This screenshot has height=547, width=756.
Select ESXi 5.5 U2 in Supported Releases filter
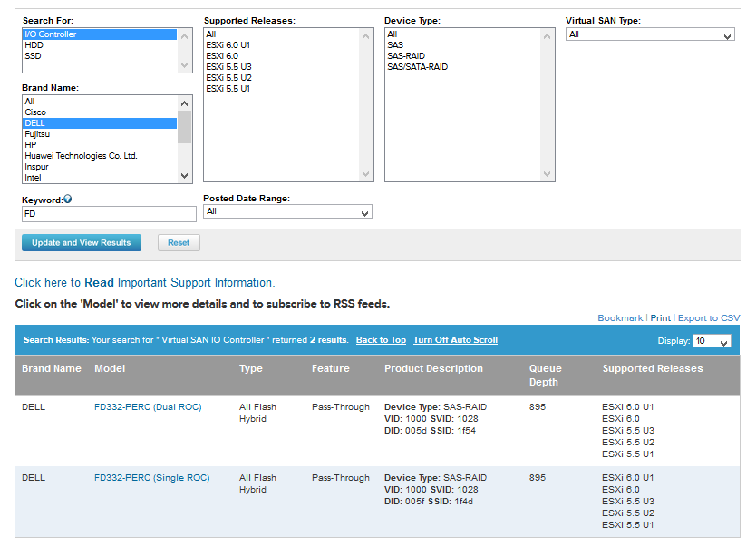281,78
